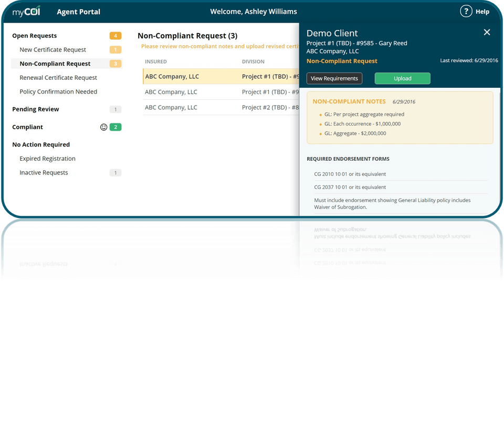Click the View Requirements button
The height and width of the screenshot is (438, 504).
(x=334, y=78)
